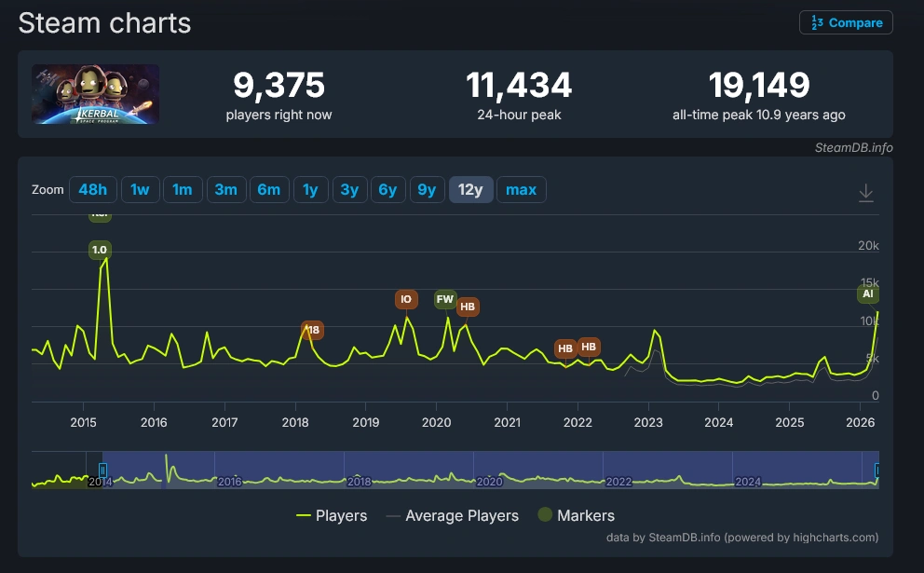Click the SteamDB.info credit text
The width and height of the screenshot is (924, 573).
(x=853, y=148)
